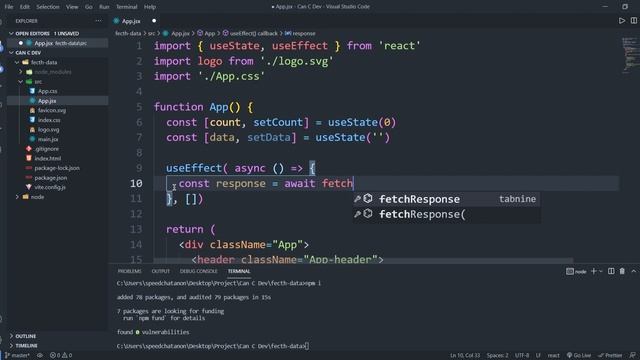Open feedback icon at status bar end

633,356
